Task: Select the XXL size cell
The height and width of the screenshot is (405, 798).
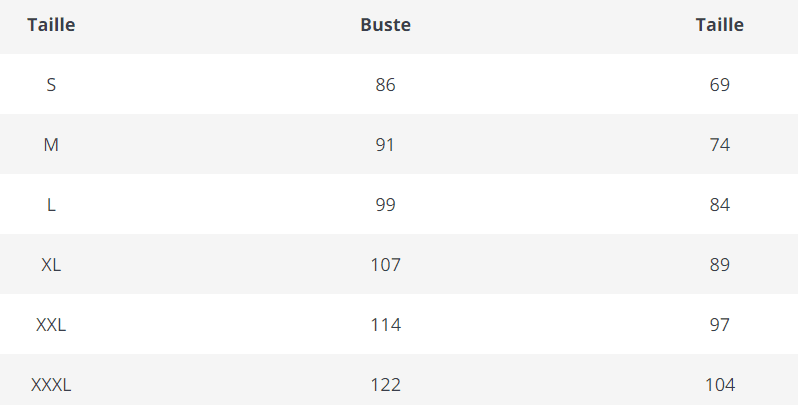Action: click(51, 325)
